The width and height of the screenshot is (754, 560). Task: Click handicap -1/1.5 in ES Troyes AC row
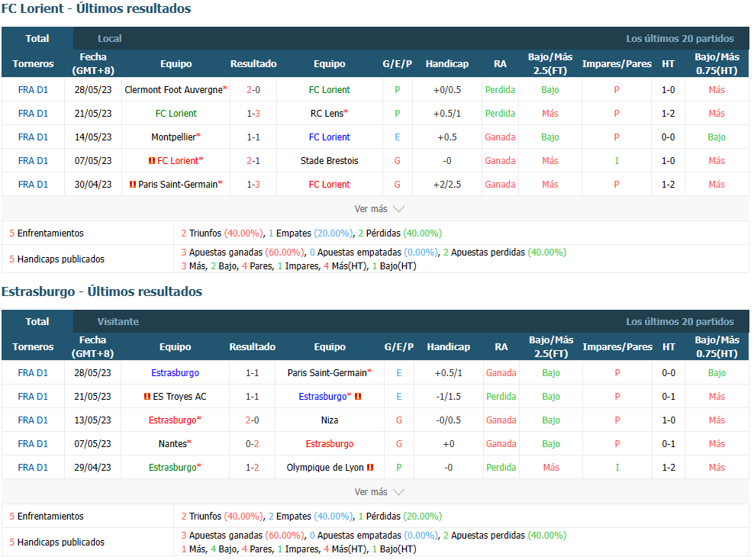449,397
